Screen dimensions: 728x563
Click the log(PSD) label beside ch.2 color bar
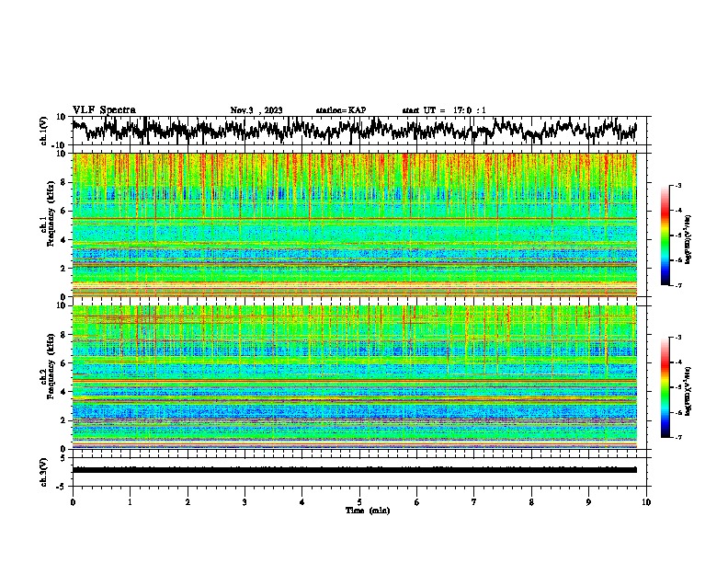tap(688, 391)
